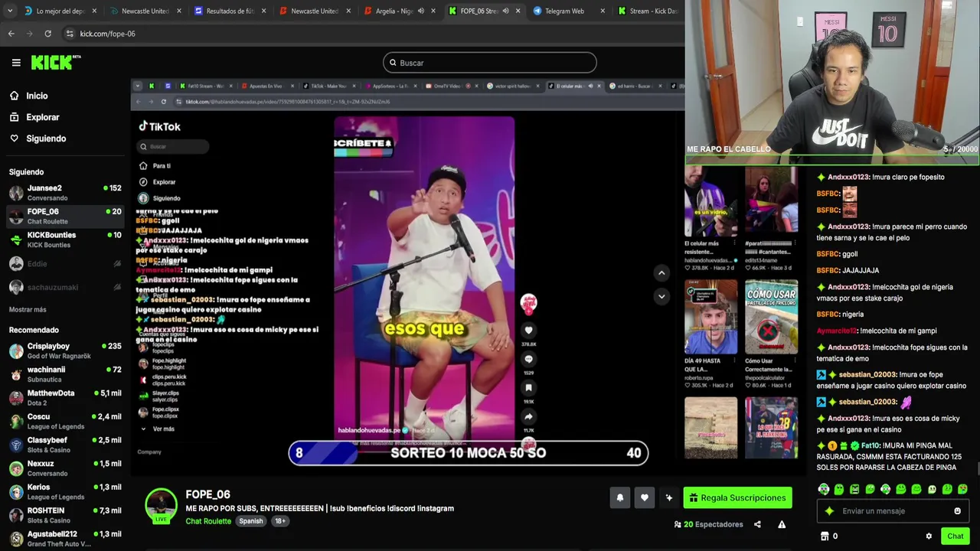Open MatthewDota recommended channel
The height and width of the screenshot is (551, 980).
[65, 398]
